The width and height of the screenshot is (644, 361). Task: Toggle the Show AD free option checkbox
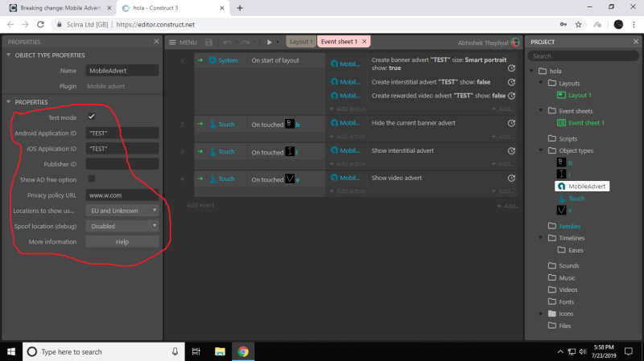coord(92,178)
